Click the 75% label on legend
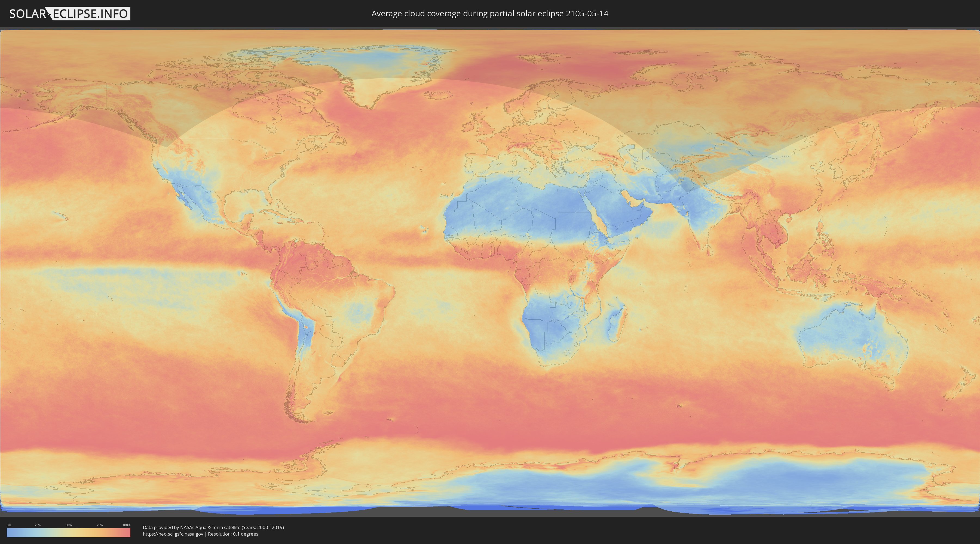 [99, 525]
